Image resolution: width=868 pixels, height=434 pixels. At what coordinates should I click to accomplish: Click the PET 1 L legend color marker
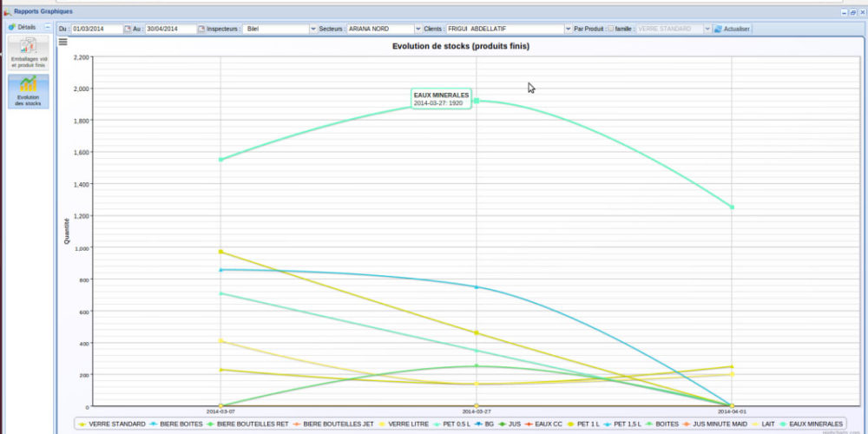tap(572, 424)
